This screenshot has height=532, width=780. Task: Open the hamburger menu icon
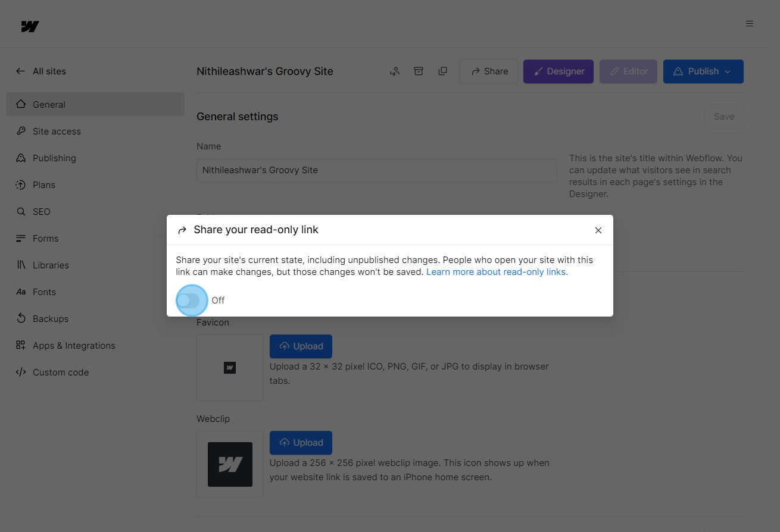750,24
